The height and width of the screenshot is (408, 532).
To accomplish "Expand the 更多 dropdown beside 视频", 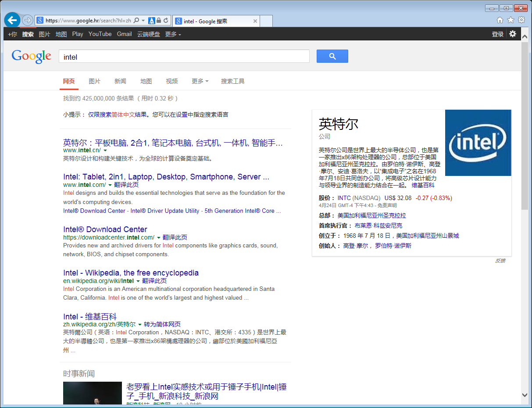I will pyautogui.click(x=200, y=81).
